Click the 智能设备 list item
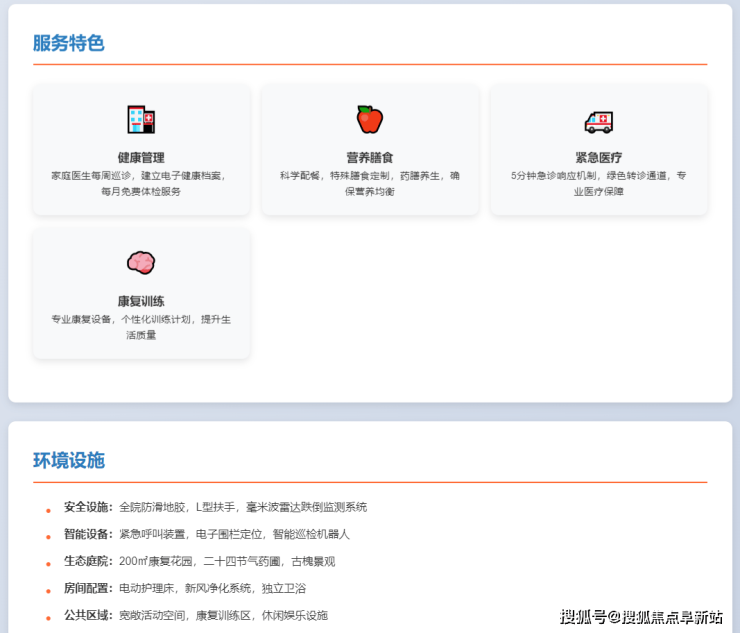740x633 pixels. pos(206,534)
